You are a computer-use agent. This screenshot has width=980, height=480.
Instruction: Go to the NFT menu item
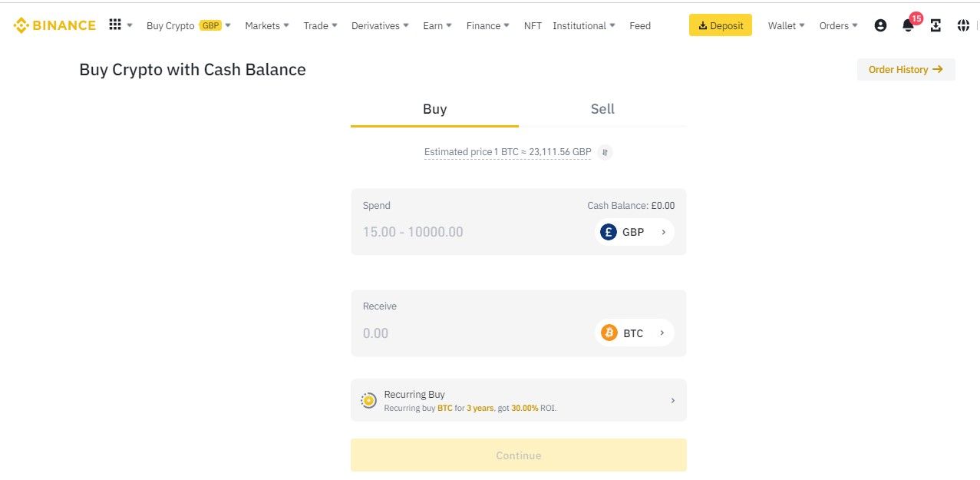pos(533,25)
